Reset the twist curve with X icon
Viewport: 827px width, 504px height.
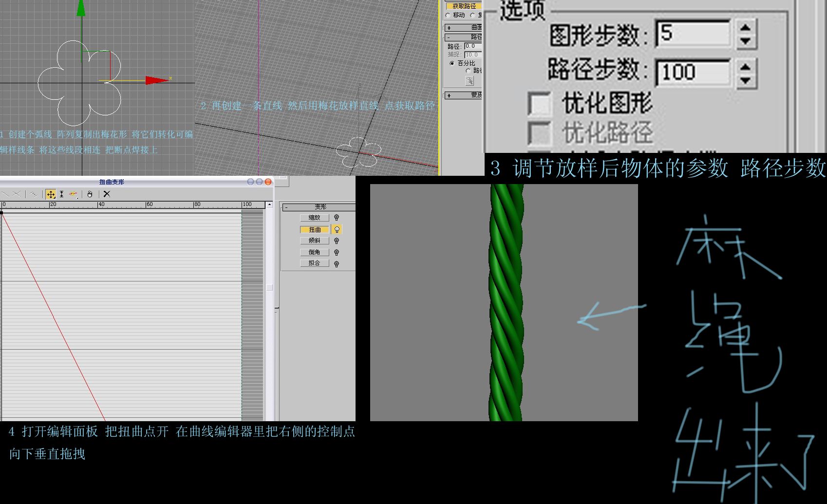[x=107, y=194]
